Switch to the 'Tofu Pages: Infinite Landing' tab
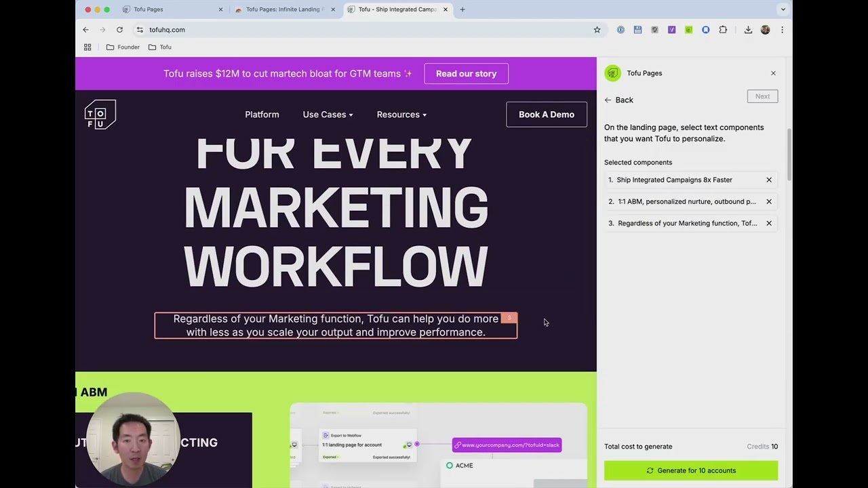The height and width of the screenshot is (488, 868). pyautogui.click(x=284, y=9)
